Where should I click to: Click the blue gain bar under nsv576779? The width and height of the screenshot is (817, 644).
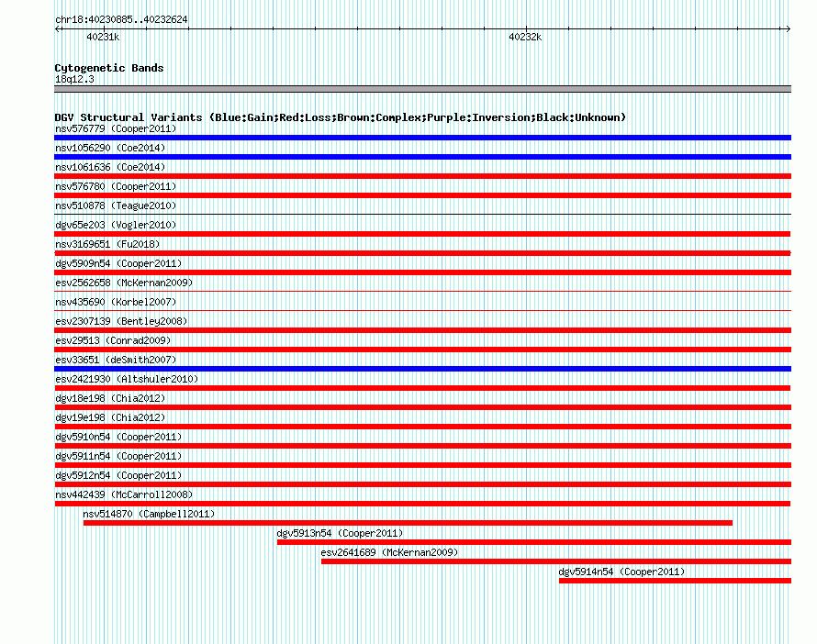click(422, 138)
